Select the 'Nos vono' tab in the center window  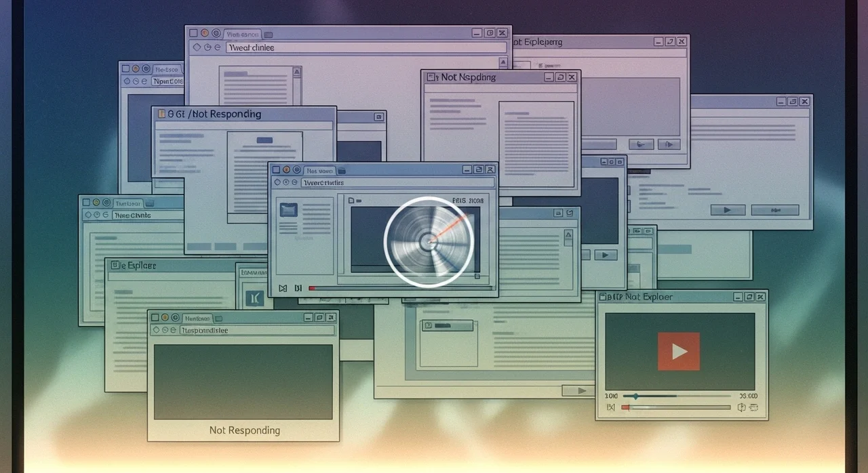coord(319,170)
